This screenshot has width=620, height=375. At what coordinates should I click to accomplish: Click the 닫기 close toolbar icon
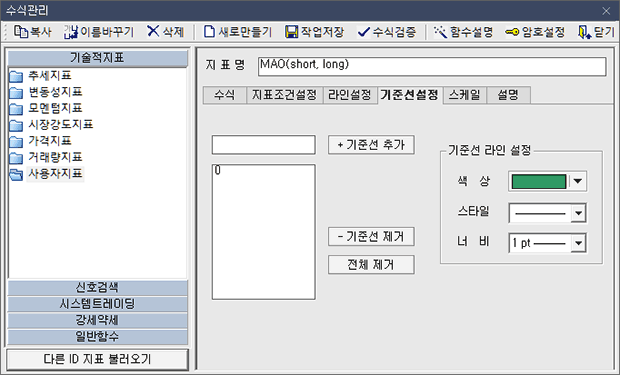point(585,32)
